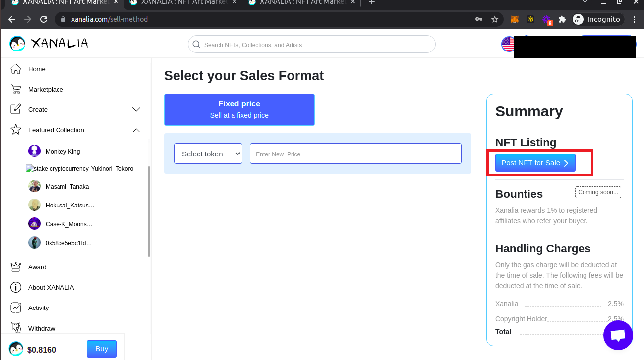
Task: Open the browser tab search dropdown arrow
Action: point(585,2)
